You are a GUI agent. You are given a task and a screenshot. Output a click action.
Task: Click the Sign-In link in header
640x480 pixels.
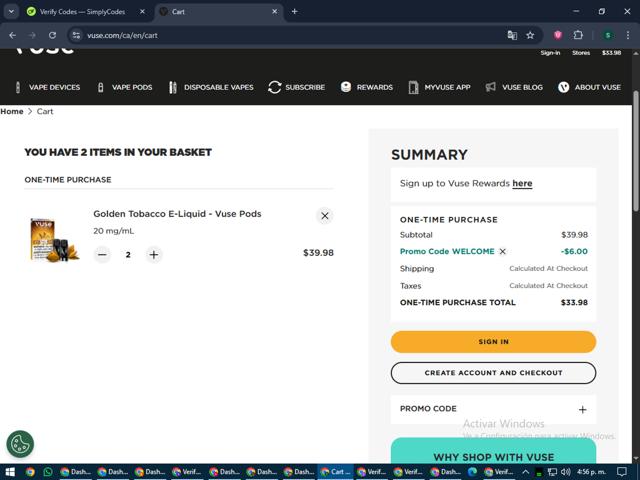(550, 53)
